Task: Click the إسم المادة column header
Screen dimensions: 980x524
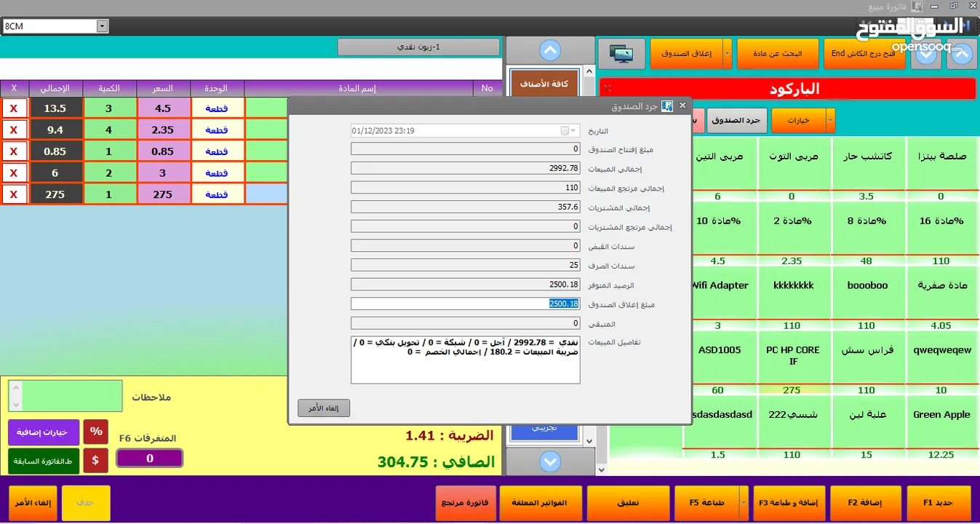Action: point(357,88)
